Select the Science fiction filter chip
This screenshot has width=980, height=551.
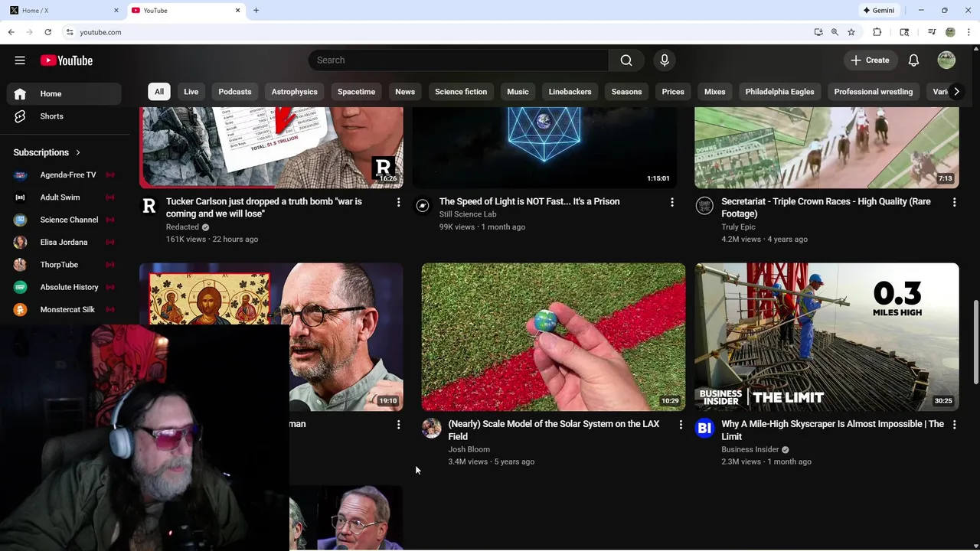tap(461, 92)
